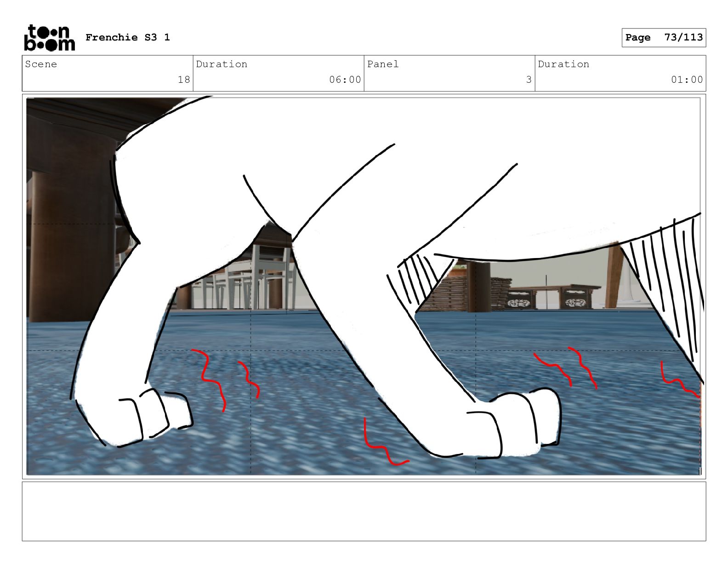728x563 pixels.
Task: Click the 'Page 73/113' box
Action: [664, 37]
